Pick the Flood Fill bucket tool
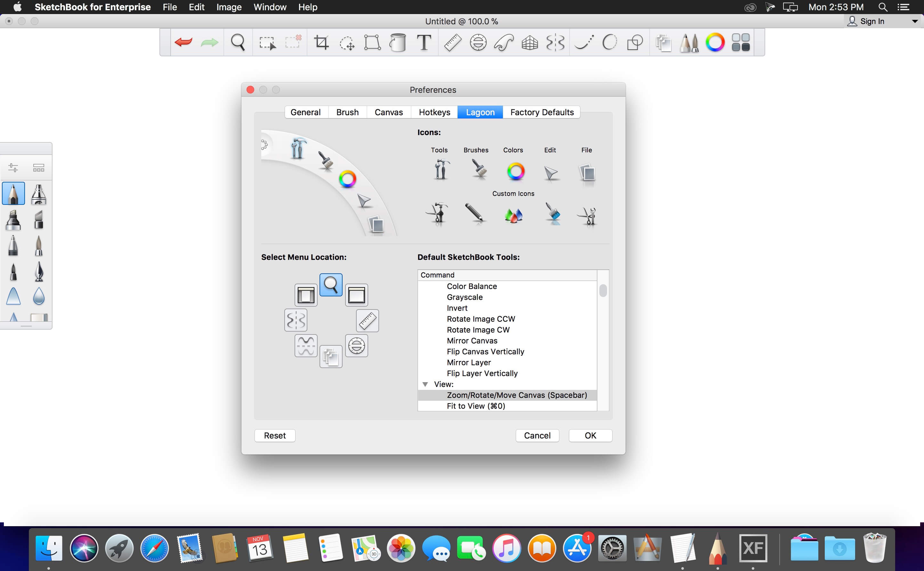 pyautogui.click(x=397, y=42)
